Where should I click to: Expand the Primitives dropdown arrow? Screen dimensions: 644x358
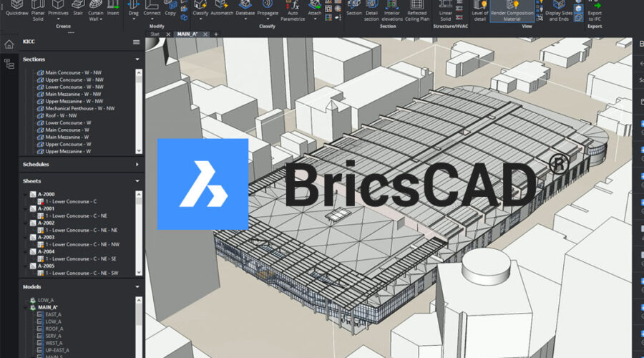click(59, 19)
